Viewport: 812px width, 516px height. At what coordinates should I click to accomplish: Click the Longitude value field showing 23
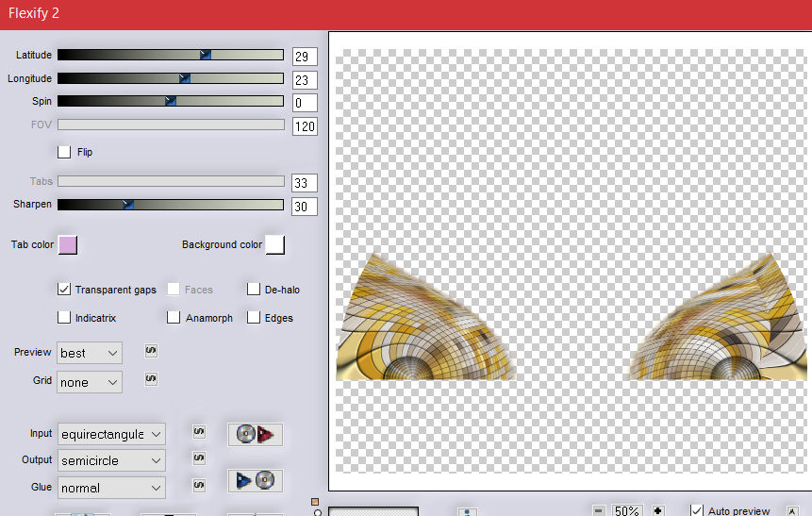[x=305, y=80]
